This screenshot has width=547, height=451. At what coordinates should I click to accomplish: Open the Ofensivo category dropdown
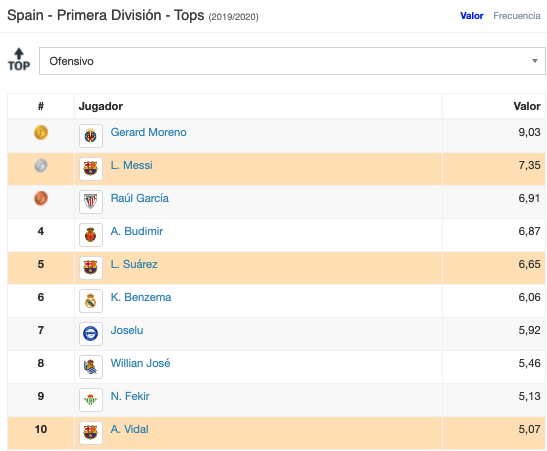click(292, 61)
